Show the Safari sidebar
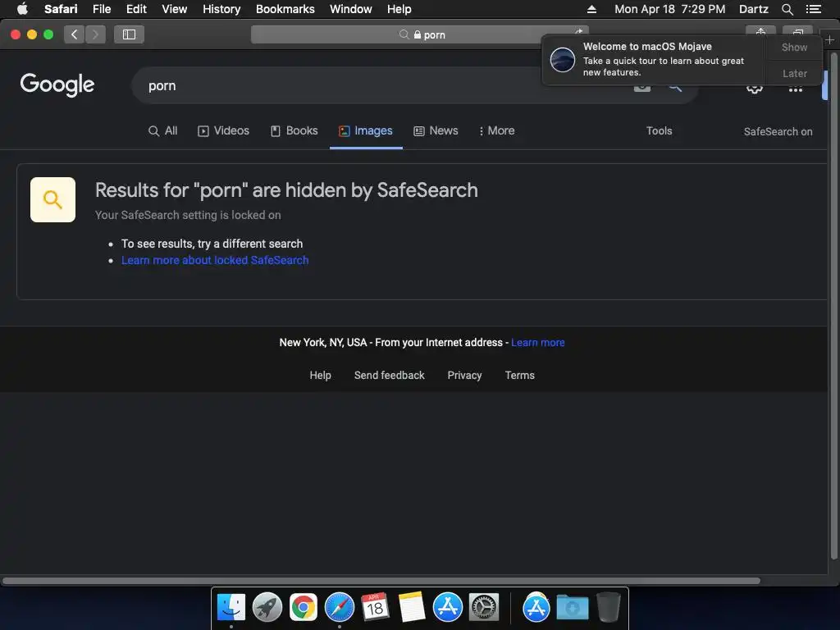The height and width of the screenshot is (630, 840). click(x=129, y=34)
